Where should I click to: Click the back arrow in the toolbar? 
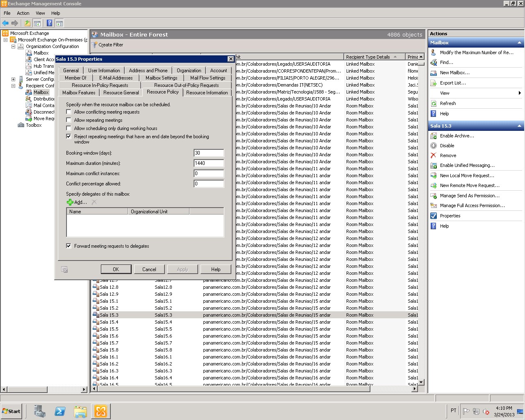[x=5, y=23]
